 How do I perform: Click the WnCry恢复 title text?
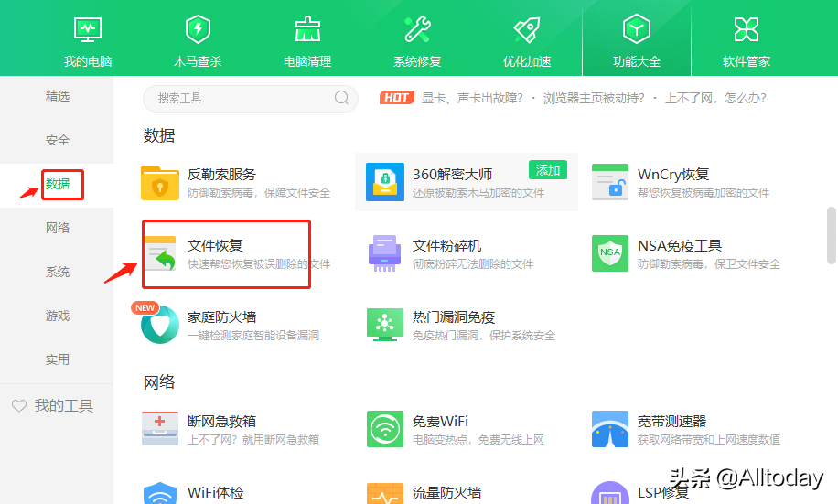pyautogui.click(x=673, y=175)
